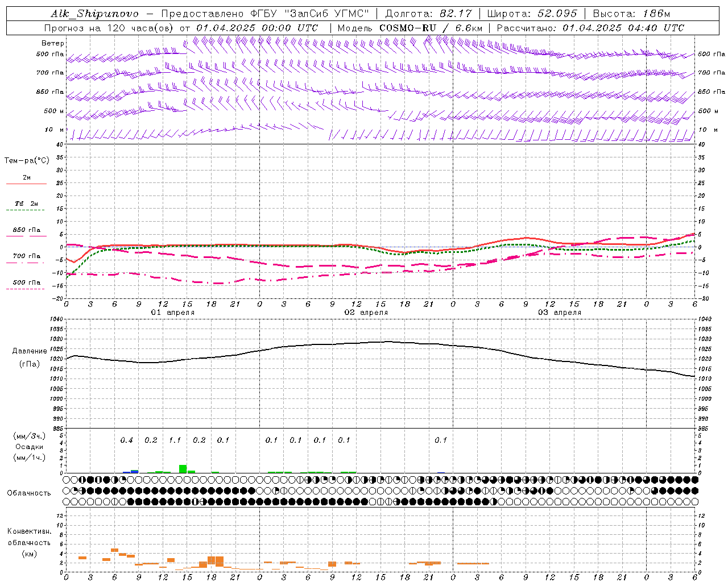Click the station name Alk_Shipunovo in the header

coord(94,14)
